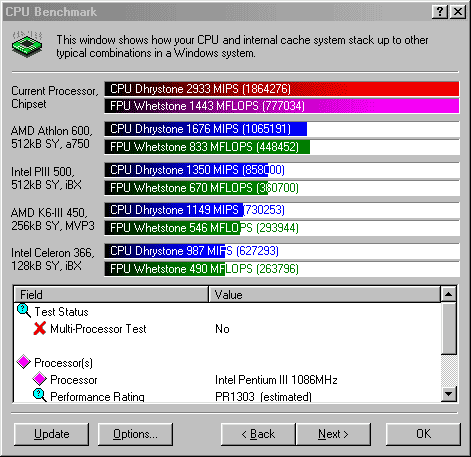Click the Processor row diamond icon

(x=39, y=379)
